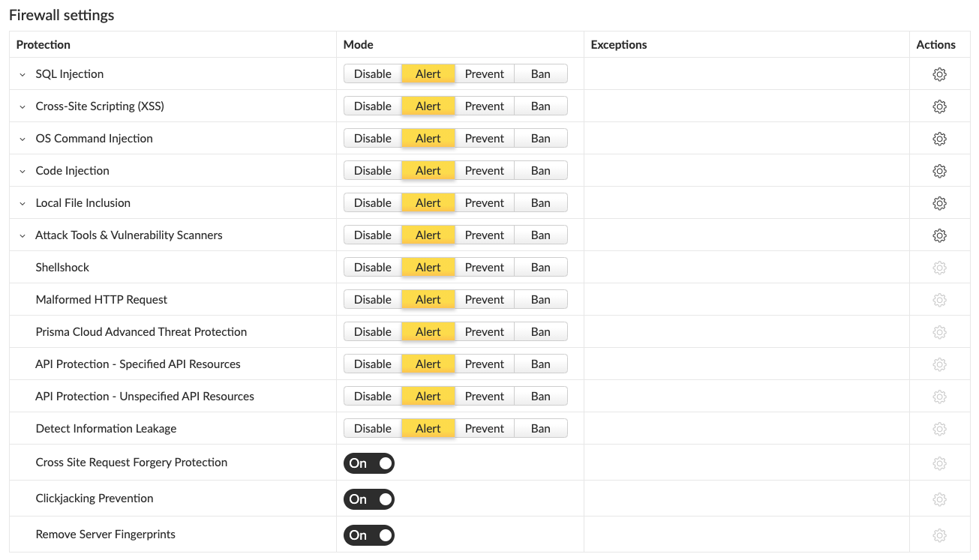Image resolution: width=979 pixels, height=560 pixels.
Task: Click gear icon for Local File Inclusion
Action: 939,203
